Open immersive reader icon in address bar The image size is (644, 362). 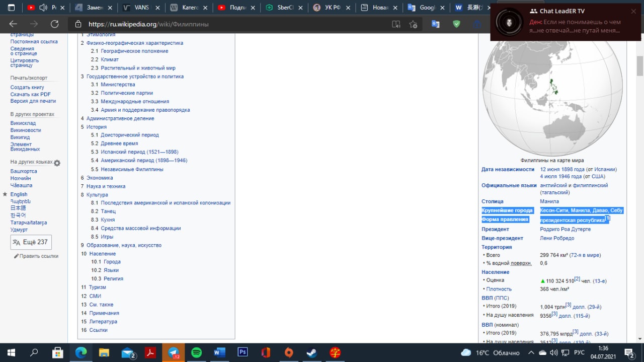coord(396,24)
